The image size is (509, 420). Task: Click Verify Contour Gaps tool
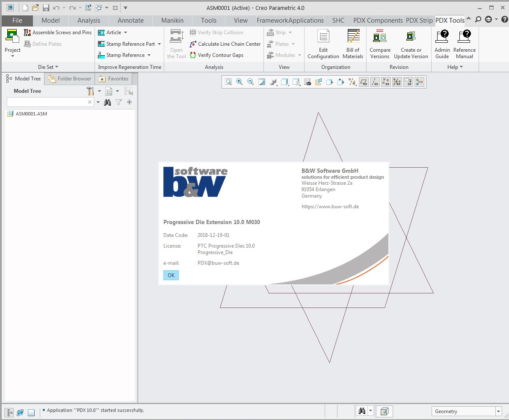click(216, 55)
